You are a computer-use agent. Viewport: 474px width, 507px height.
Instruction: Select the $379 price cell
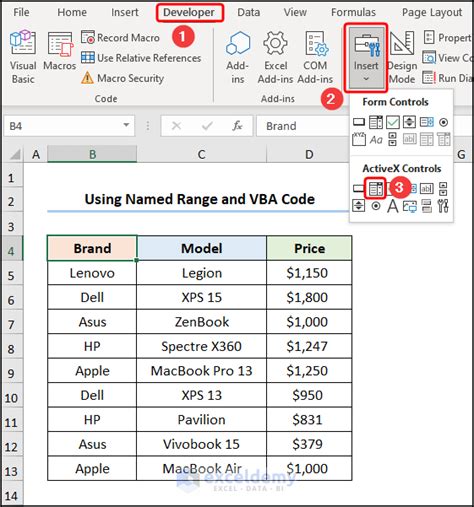point(309,444)
